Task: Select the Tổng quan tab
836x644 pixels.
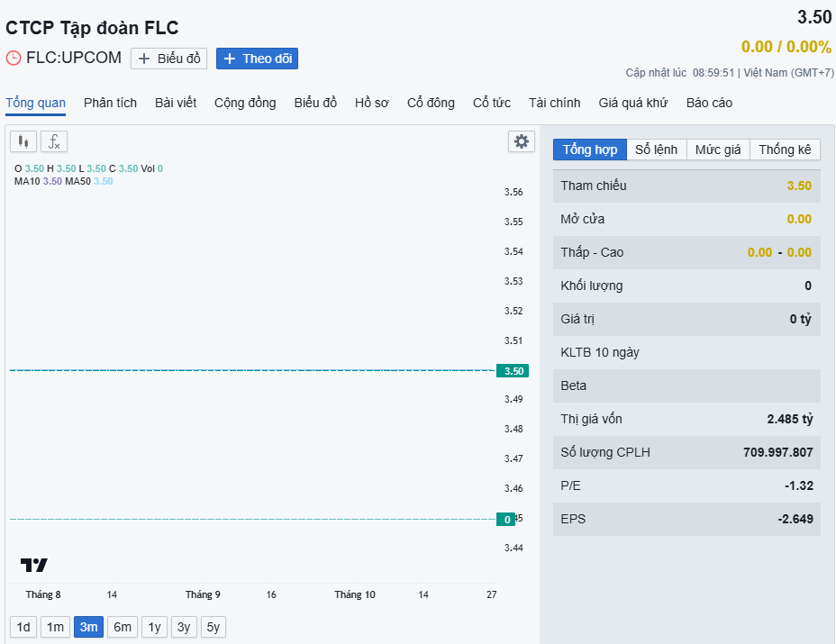Action: [x=36, y=103]
